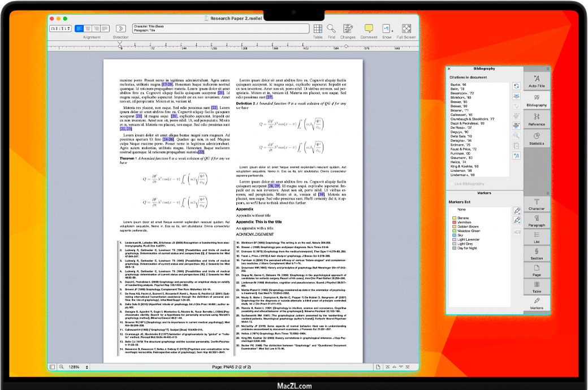Switch to the Statistics palette tab
This screenshot has height=390, width=588.
(x=537, y=138)
